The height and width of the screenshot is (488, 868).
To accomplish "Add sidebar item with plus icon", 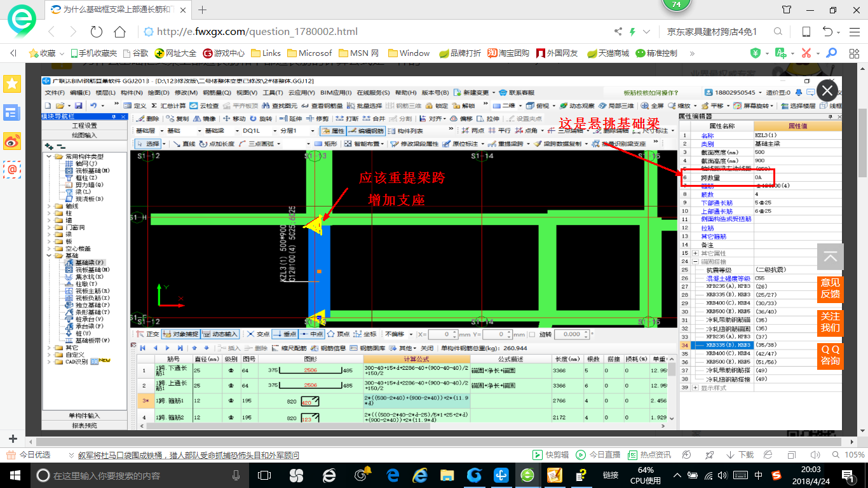I will pos(13,438).
